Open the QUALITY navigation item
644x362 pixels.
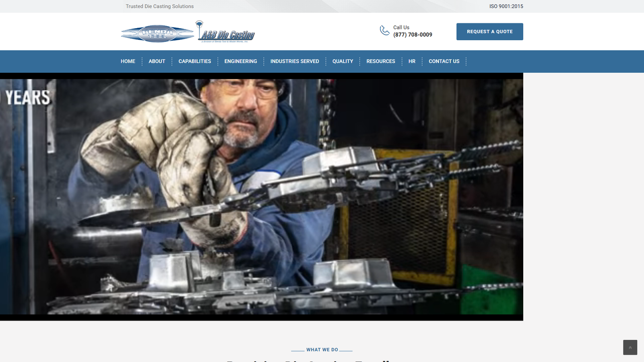[x=342, y=61]
